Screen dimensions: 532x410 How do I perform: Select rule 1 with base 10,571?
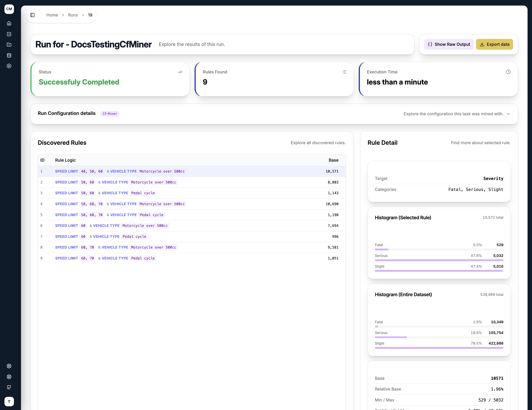[x=192, y=171]
